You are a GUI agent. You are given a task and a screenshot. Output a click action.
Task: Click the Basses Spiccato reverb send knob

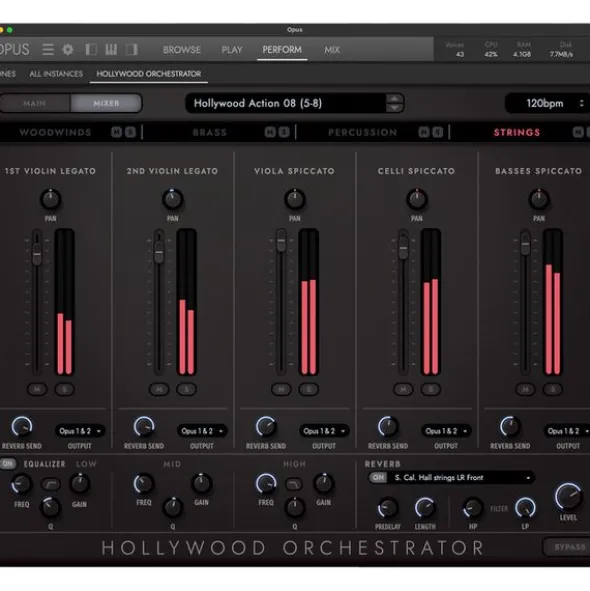[x=510, y=427]
